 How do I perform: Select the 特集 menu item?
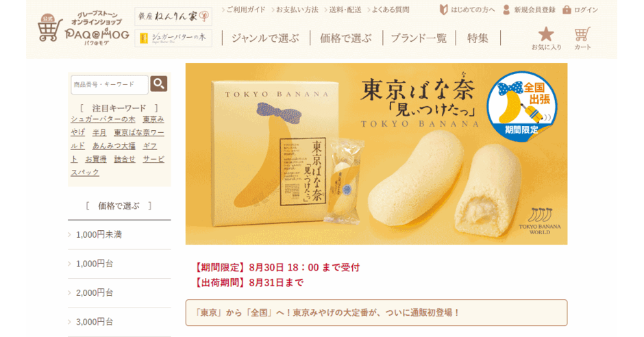pos(478,38)
